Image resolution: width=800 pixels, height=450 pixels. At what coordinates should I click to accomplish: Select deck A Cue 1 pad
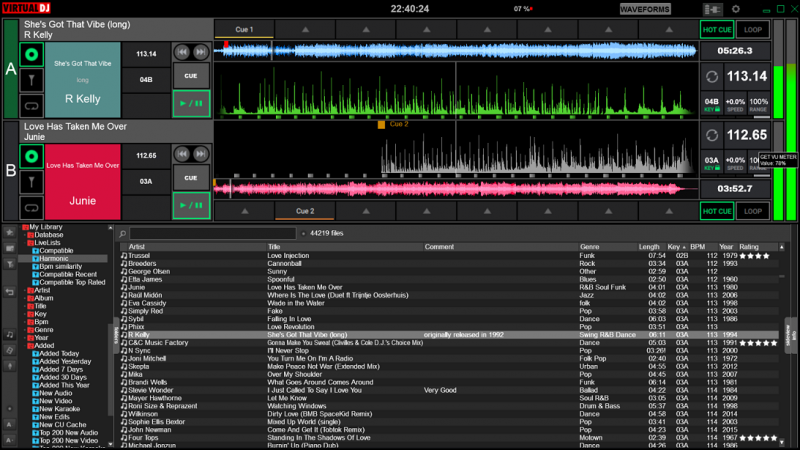tap(244, 30)
